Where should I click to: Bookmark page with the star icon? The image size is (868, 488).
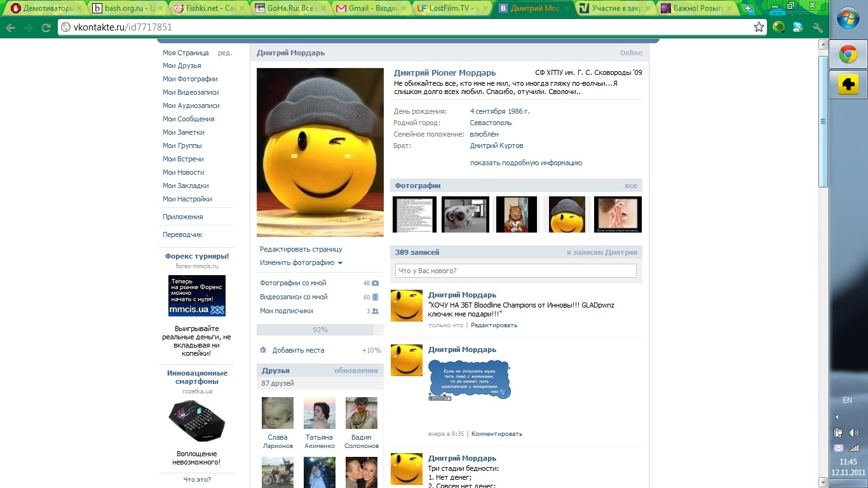click(x=759, y=27)
